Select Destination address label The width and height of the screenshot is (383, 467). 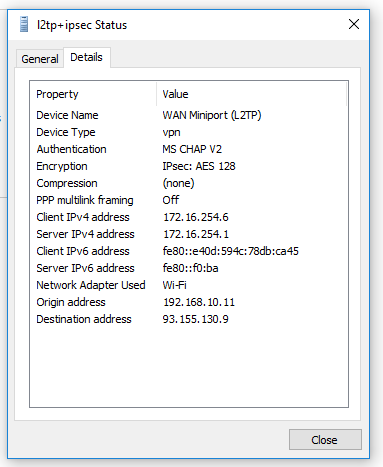(x=84, y=319)
